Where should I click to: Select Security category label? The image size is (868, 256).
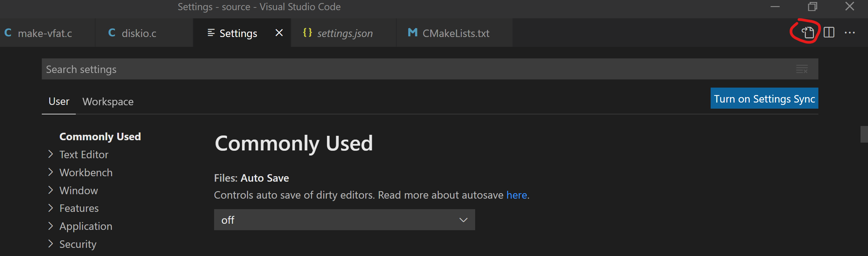(78, 244)
